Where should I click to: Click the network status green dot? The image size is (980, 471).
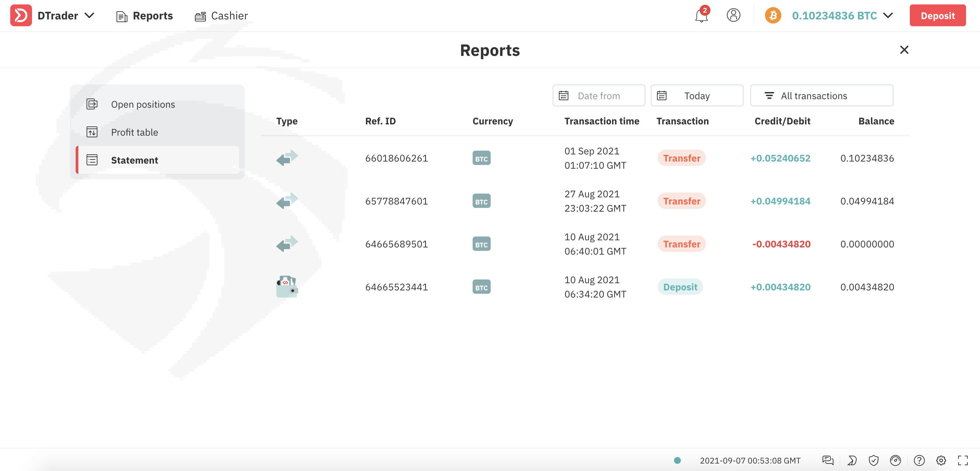point(677,460)
